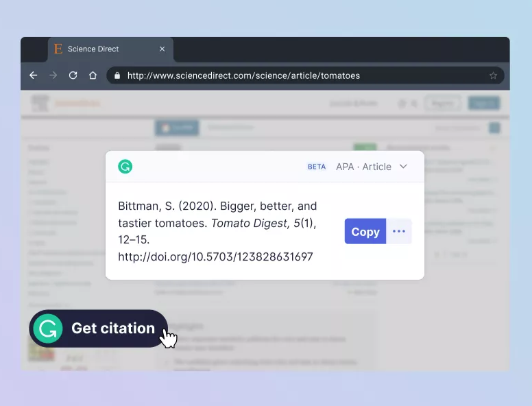This screenshot has width=532, height=406.
Task: Click the BETA badge label
Action: click(317, 167)
